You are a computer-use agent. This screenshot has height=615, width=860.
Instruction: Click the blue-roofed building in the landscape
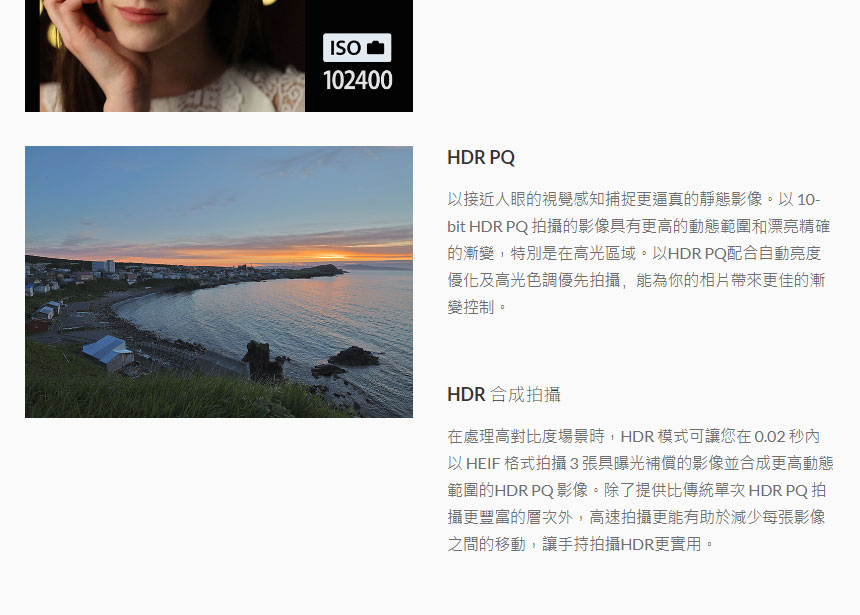[108, 353]
